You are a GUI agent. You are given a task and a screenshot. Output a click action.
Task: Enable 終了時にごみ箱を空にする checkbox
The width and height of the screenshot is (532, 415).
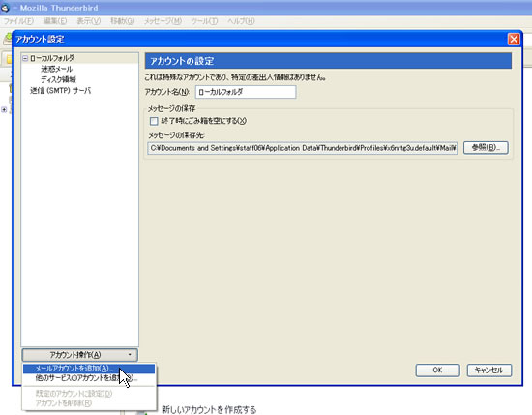coord(154,121)
